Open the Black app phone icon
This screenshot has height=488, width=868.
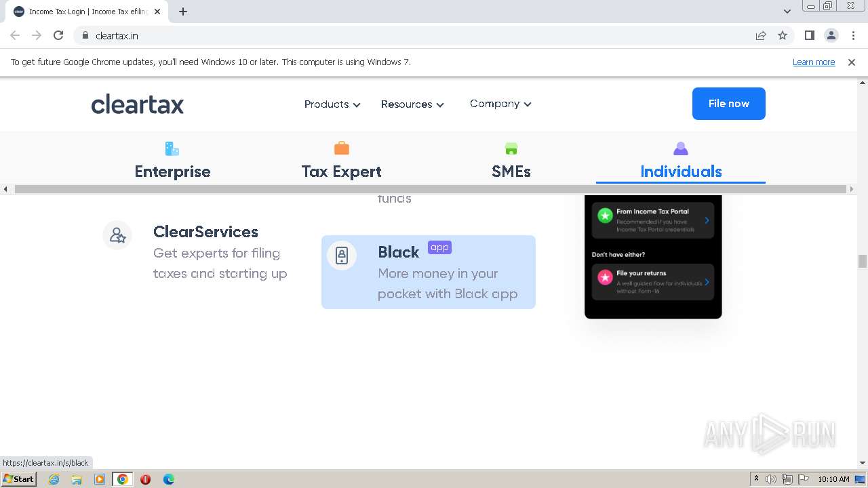[342, 256]
